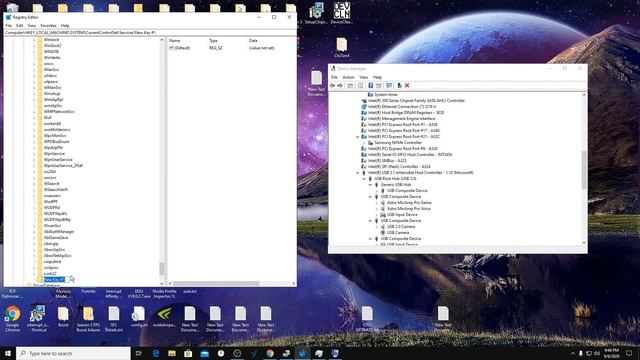Expand Astro MixAmp Pro Game node
Image resolution: width=640 pixels, height=360 pixels.
point(377,203)
